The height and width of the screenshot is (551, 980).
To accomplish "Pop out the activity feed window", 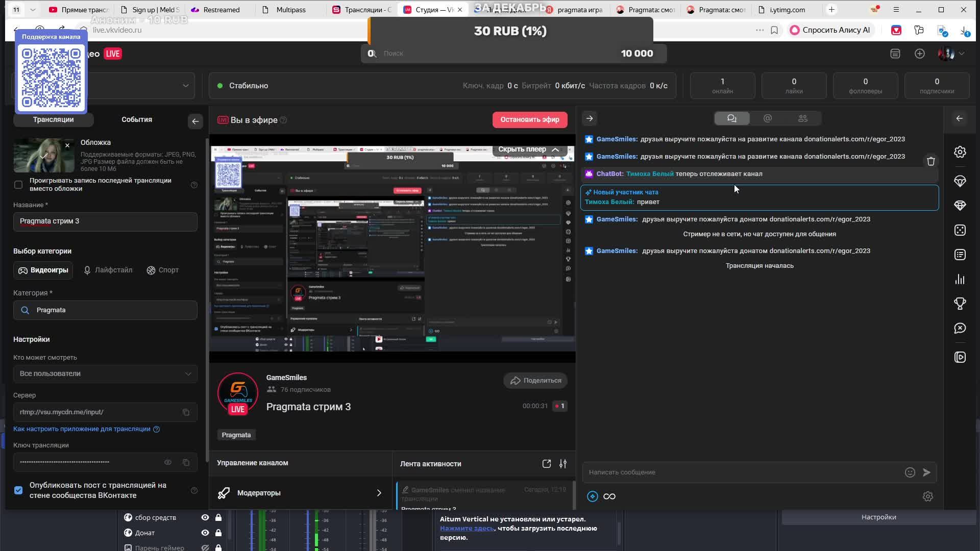I will 547,464.
